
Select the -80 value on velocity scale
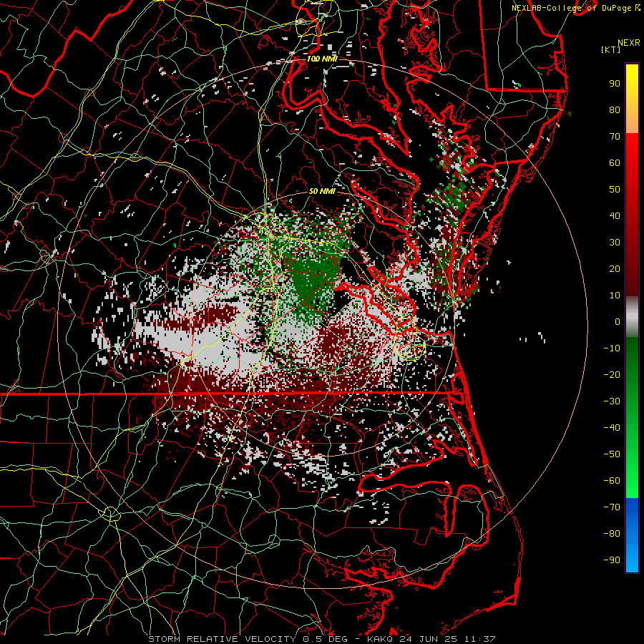tap(612, 534)
